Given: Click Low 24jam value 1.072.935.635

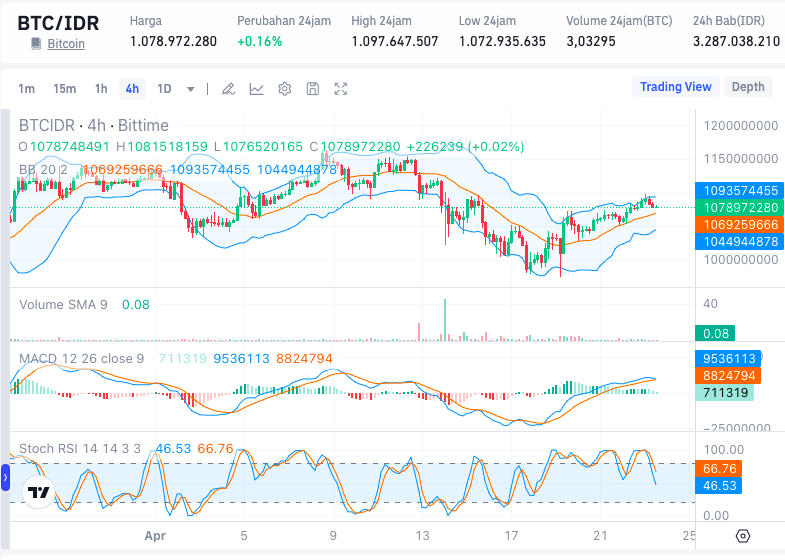Looking at the screenshot, I should coord(502,42).
